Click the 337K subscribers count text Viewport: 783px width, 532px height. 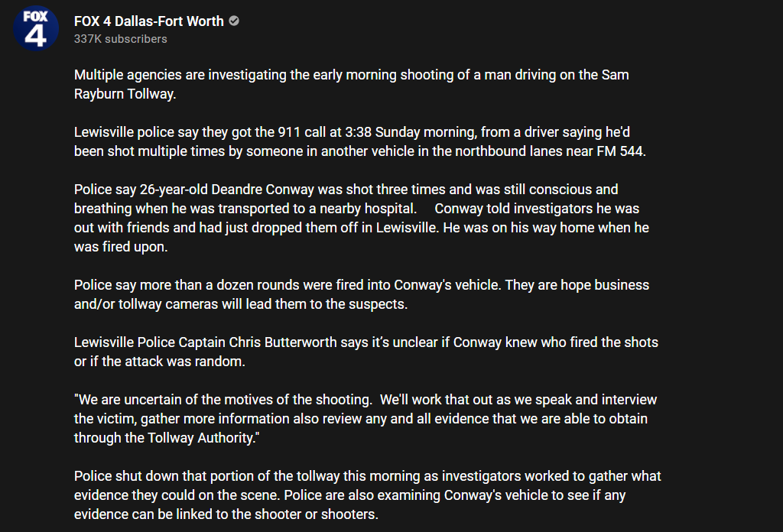(x=120, y=39)
